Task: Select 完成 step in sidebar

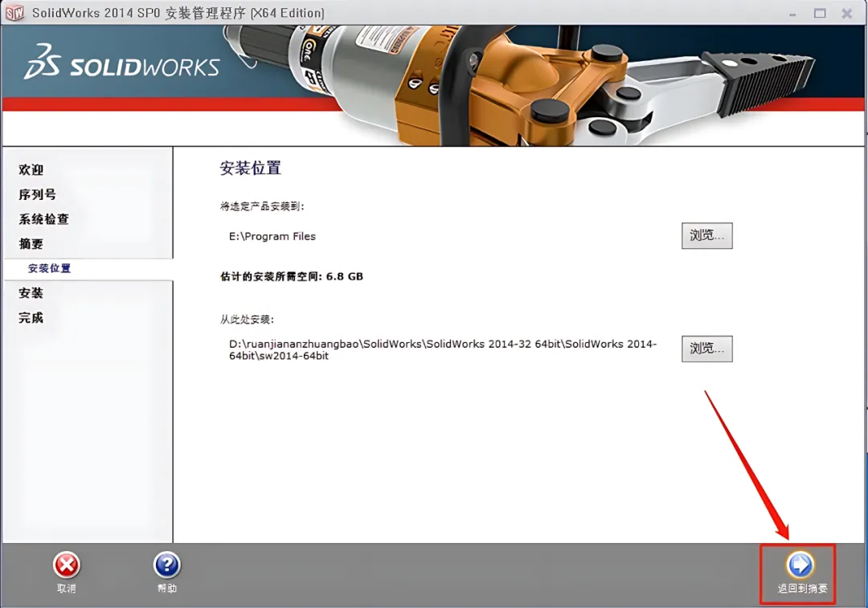Action: point(31,318)
